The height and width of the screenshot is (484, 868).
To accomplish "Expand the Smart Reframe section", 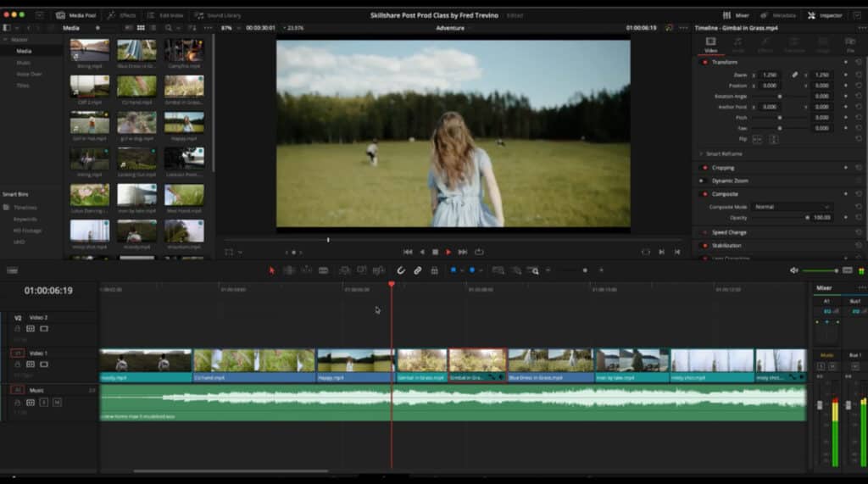I will [701, 154].
